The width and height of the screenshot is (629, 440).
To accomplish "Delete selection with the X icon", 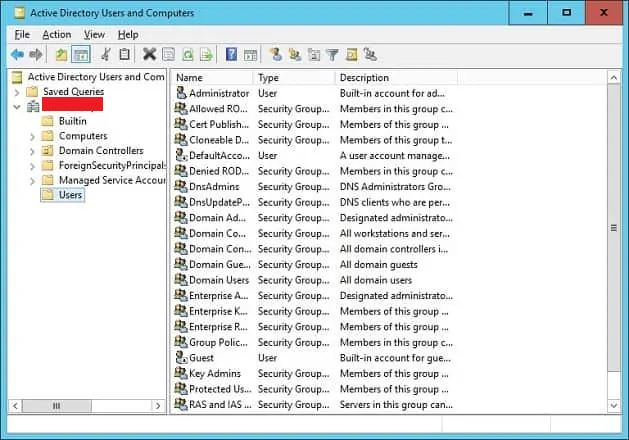I will pyautogui.click(x=149, y=54).
